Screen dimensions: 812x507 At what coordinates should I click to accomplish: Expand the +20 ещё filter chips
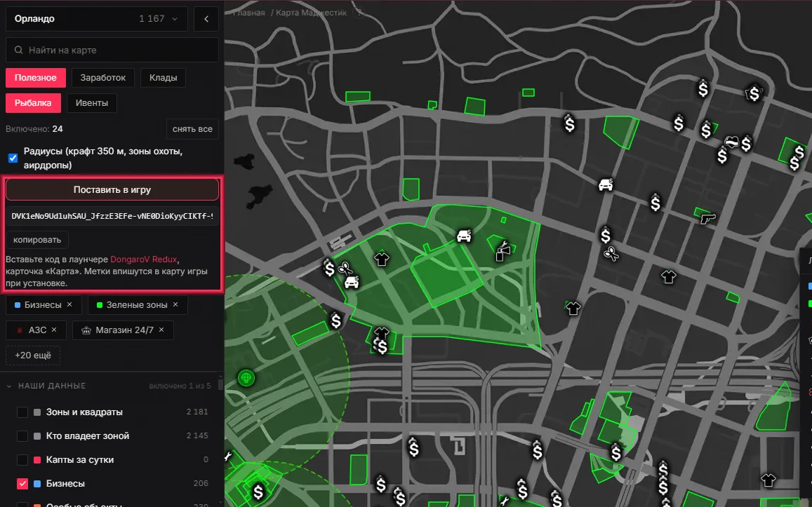click(32, 356)
